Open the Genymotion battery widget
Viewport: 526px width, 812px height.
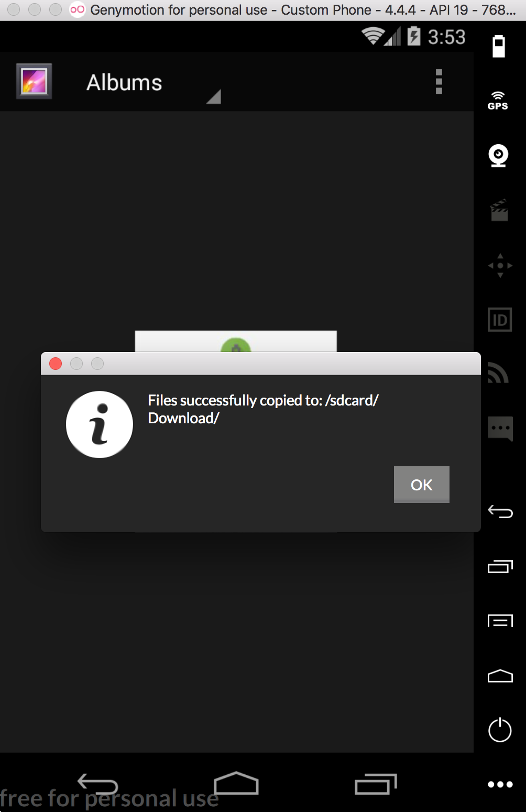tap(499, 46)
